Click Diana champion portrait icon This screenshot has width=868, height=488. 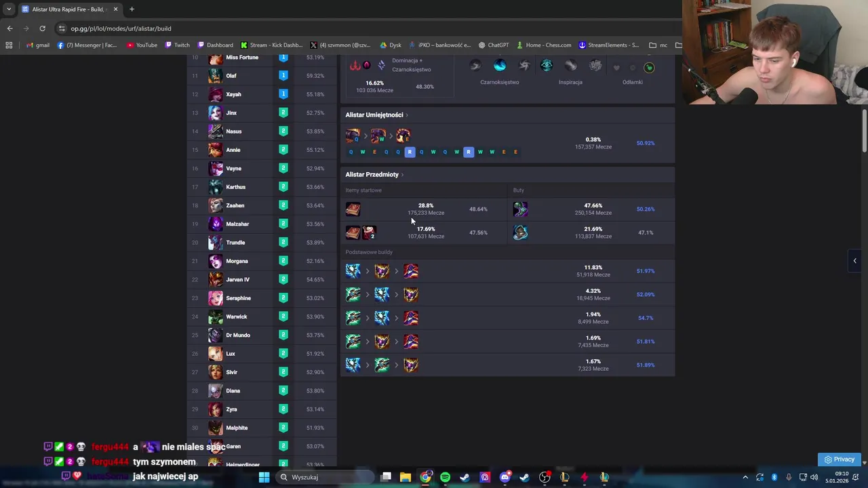pos(215,391)
